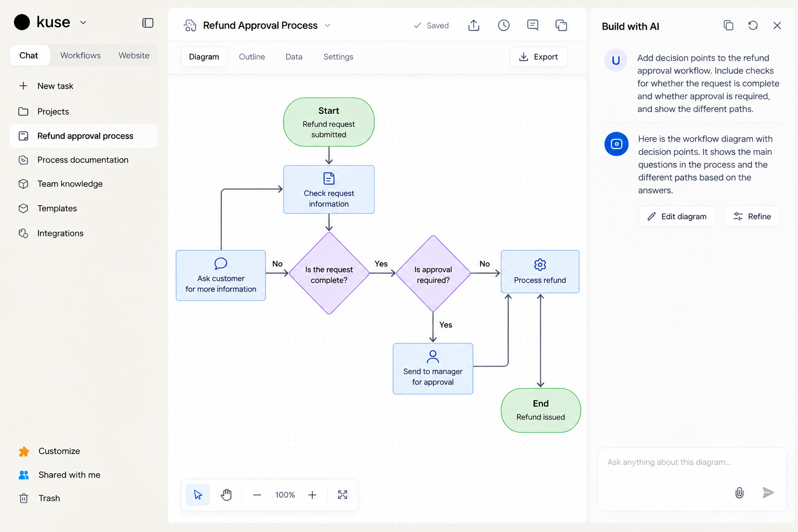Select the Check request information node
798x532 pixels.
click(329, 190)
